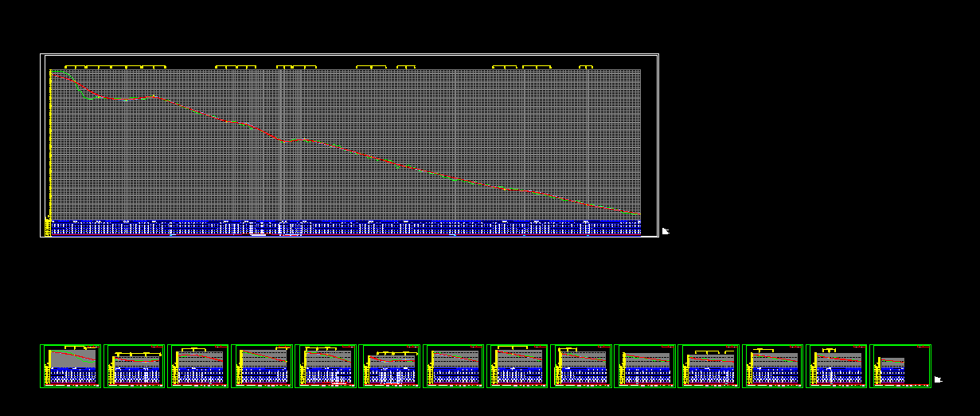Select the fourth small profile sheet in the row
The image size is (980, 416).
[x=262, y=367]
